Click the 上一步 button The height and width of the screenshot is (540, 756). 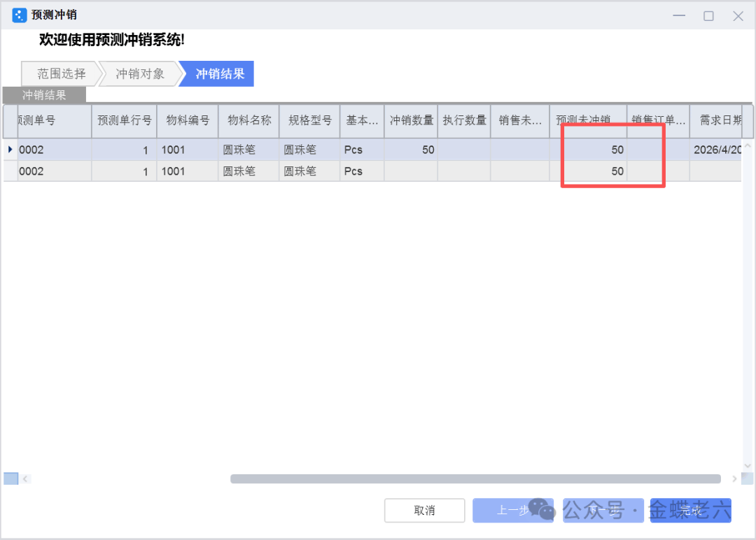point(512,511)
